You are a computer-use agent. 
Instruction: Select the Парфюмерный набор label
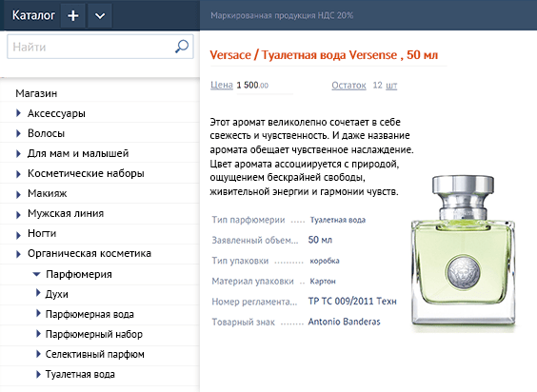(94, 334)
